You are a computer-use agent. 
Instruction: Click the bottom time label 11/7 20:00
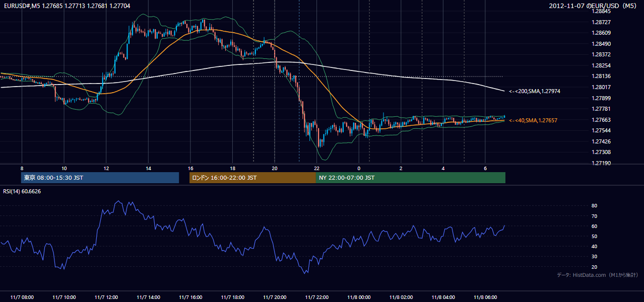coord(275,297)
